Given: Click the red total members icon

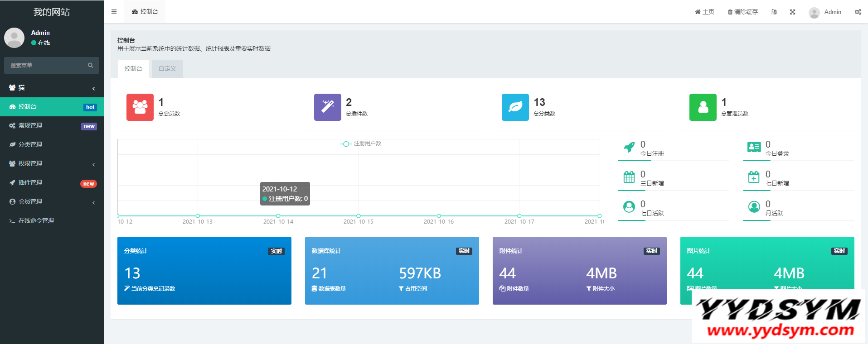Looking at the screenshot, I should [x=140, y=107].
